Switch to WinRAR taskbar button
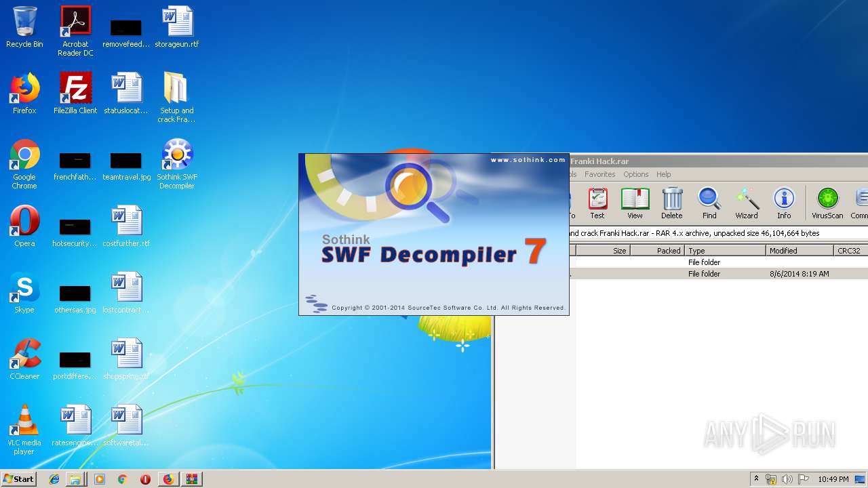Viewport: 868px width, 488px height. tap(192, 479)
